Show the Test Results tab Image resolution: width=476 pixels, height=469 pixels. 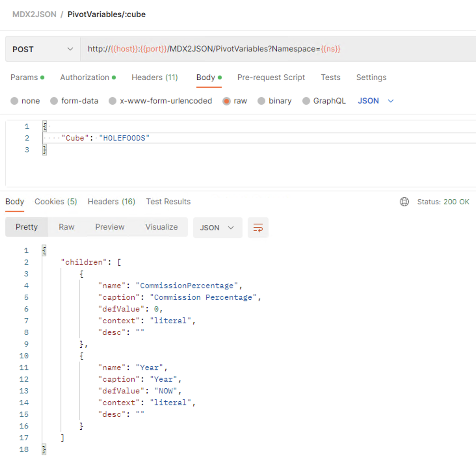point(168,202)
